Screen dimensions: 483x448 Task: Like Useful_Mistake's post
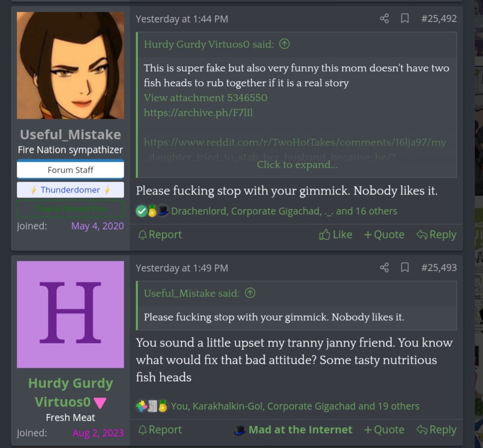coord(335,235)
